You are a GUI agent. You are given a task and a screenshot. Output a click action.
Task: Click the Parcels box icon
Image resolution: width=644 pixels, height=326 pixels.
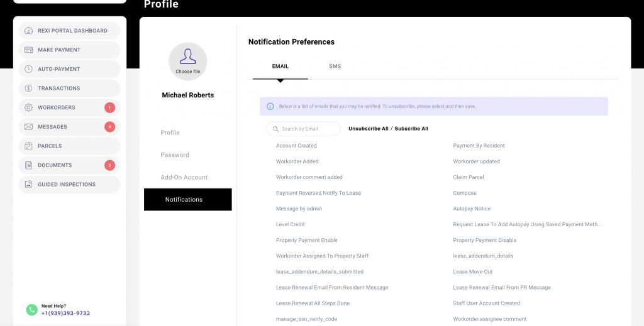coord(28,146)
